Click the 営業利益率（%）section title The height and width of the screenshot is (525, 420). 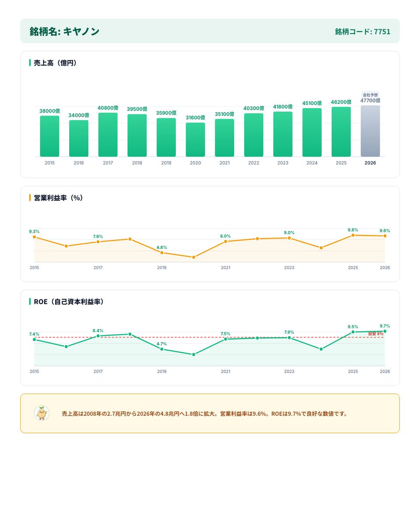tap(58, 198)
